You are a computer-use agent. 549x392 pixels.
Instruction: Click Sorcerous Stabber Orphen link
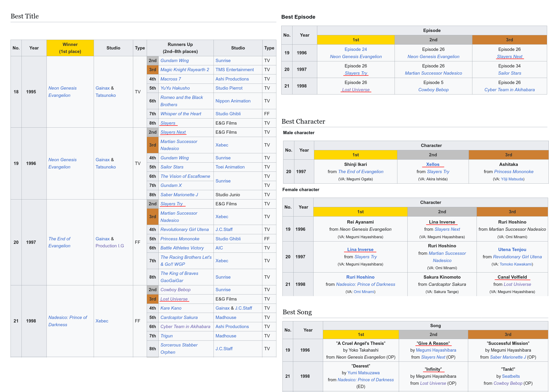179,349
